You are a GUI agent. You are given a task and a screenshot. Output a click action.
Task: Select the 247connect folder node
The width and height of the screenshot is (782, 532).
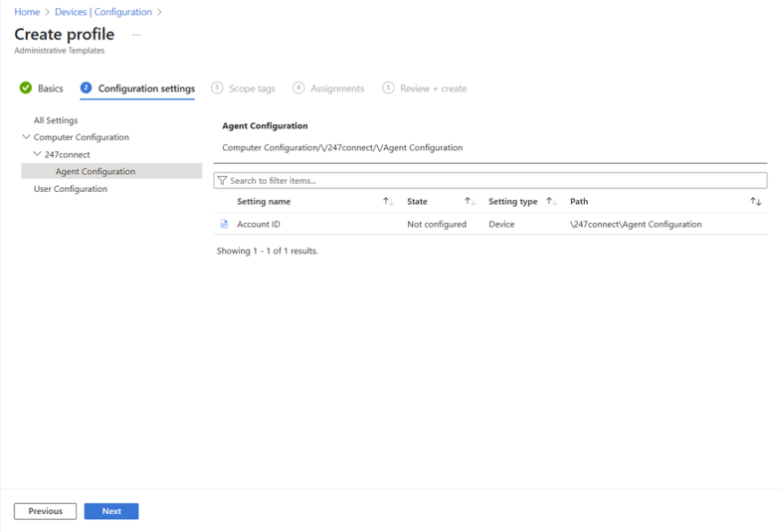[x=68, y=154]
